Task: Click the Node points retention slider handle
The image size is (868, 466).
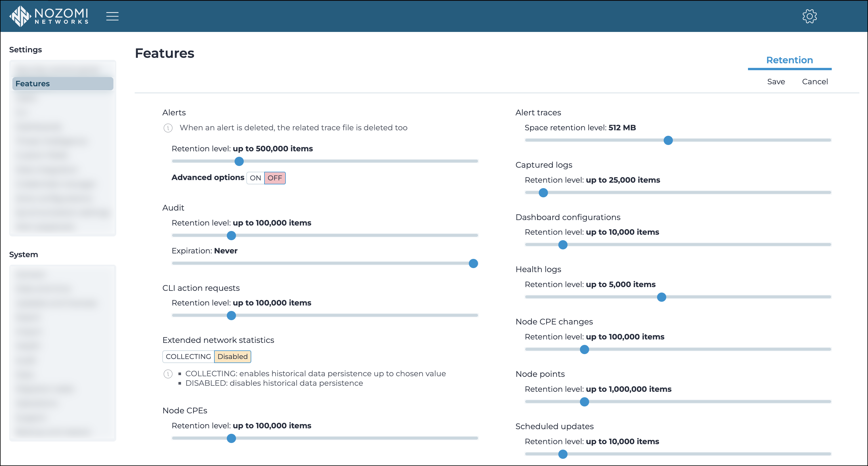Action: click(584, 402)
